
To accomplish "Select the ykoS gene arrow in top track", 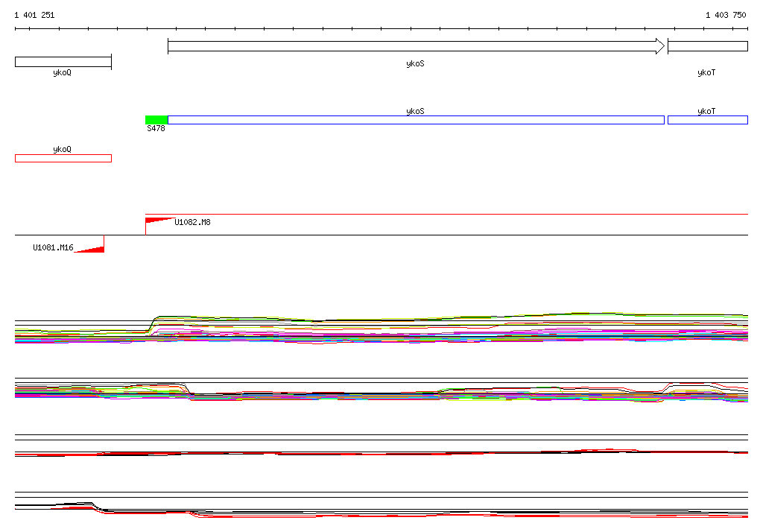I will click(x=416, y=46).
